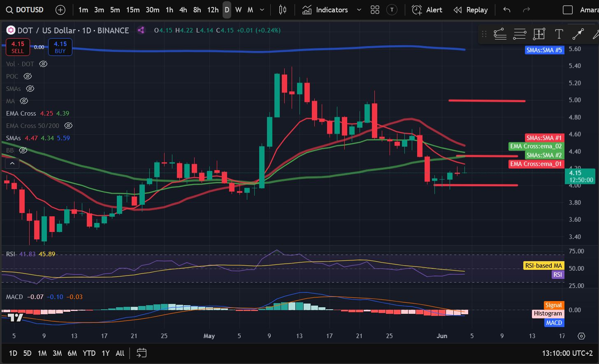
Task: Click the add symbol plus icon
Action: (x=60, y=10)
